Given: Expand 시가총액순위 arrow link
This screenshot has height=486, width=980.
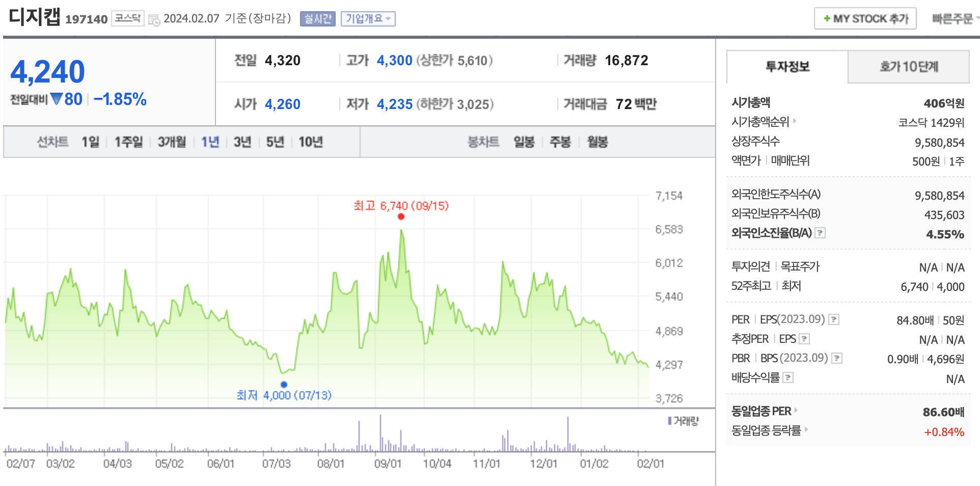Looking at the screenshot, I should point(795,121).
